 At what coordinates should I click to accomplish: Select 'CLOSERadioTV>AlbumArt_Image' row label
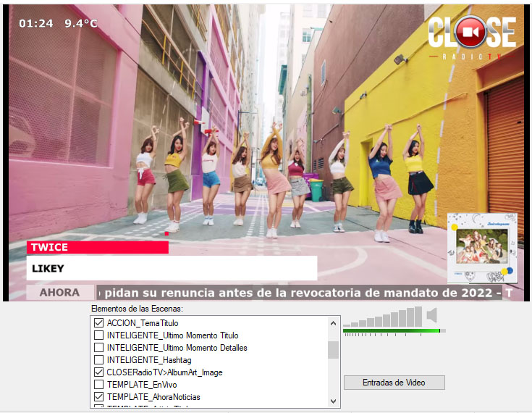tap(164, 372)
